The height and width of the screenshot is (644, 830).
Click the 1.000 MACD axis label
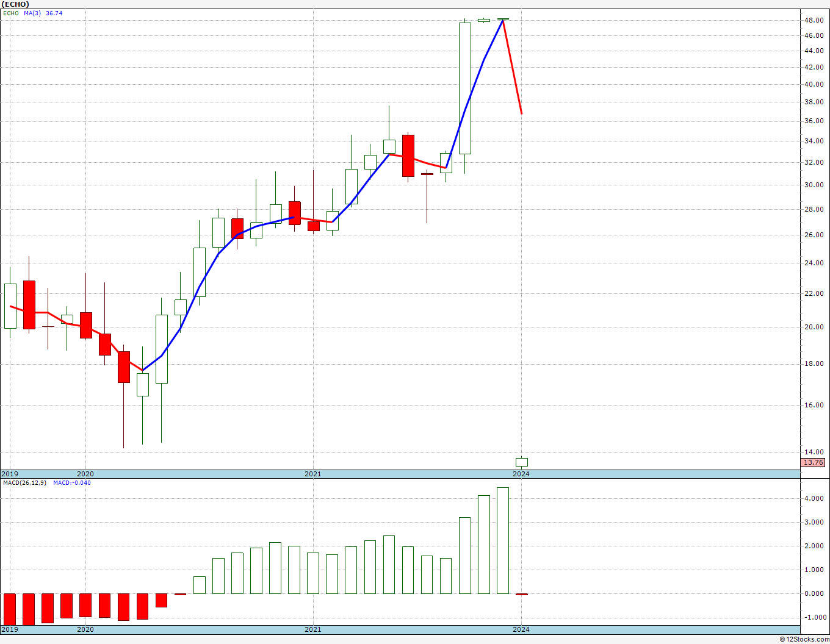click(x=815, y=570)
